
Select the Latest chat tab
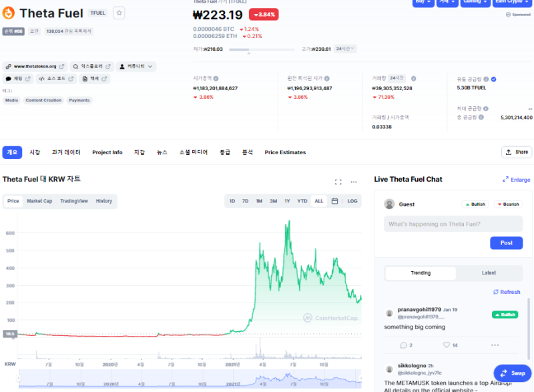pos(489,273)
